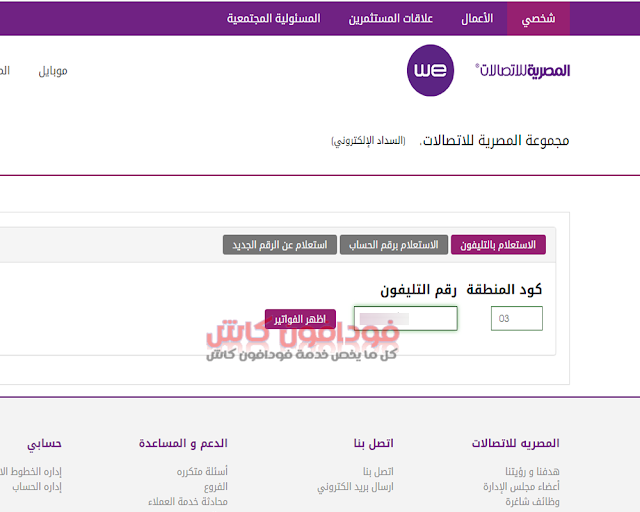Open أعضاء مجلس الإدارة footer link

click(x=521, y=487)
